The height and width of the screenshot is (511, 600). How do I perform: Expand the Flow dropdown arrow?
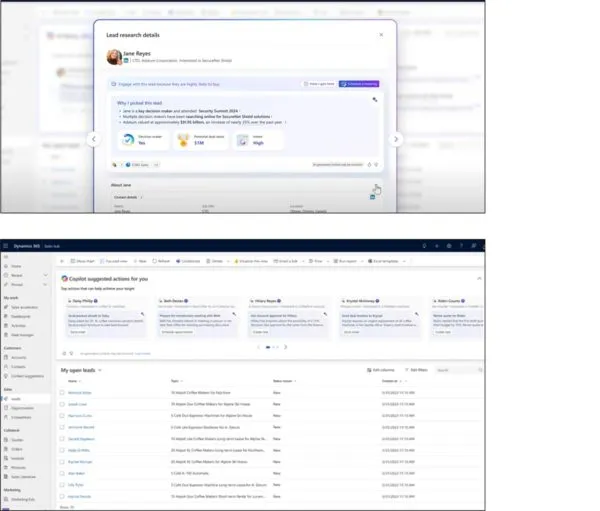328,261
